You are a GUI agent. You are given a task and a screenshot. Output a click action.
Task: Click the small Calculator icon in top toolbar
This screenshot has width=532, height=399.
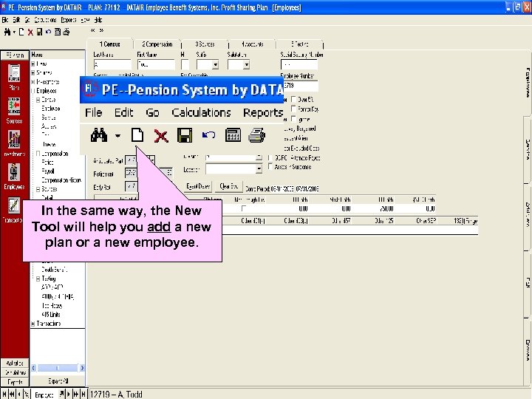58,32
